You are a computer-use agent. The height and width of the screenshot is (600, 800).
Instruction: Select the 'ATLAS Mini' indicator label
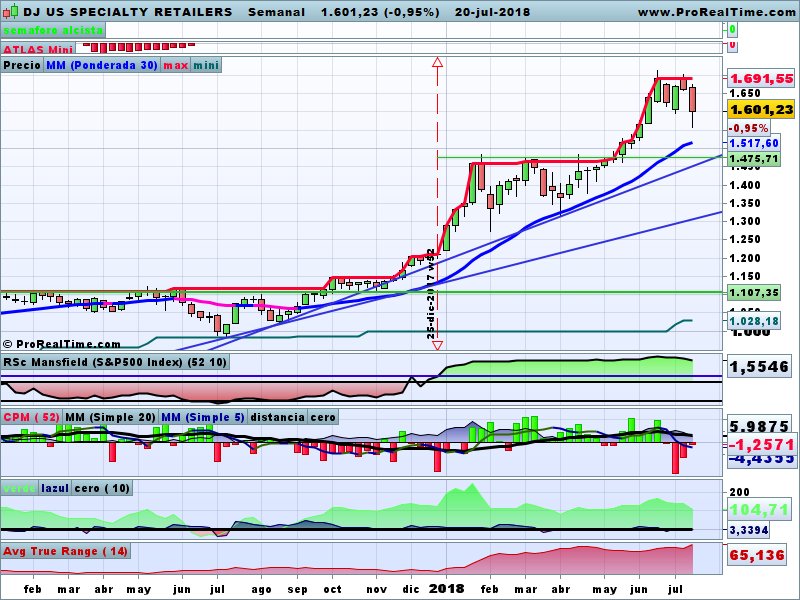38,49
